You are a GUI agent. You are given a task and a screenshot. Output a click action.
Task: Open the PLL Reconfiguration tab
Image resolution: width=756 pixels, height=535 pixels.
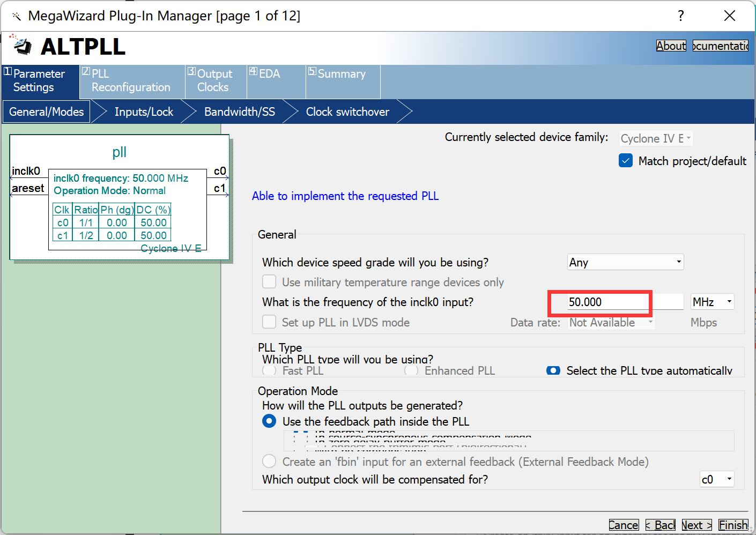pyautogui.click(x=132, y=81)
